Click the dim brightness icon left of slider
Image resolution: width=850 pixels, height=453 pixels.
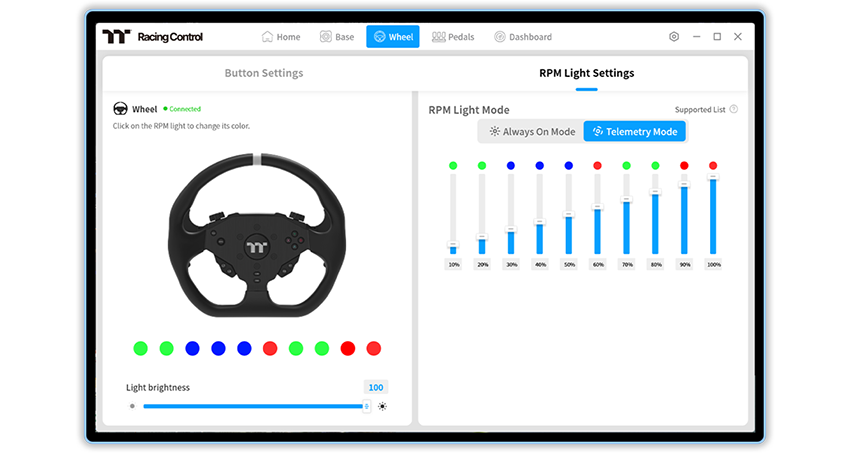click(x=132, y=406)
